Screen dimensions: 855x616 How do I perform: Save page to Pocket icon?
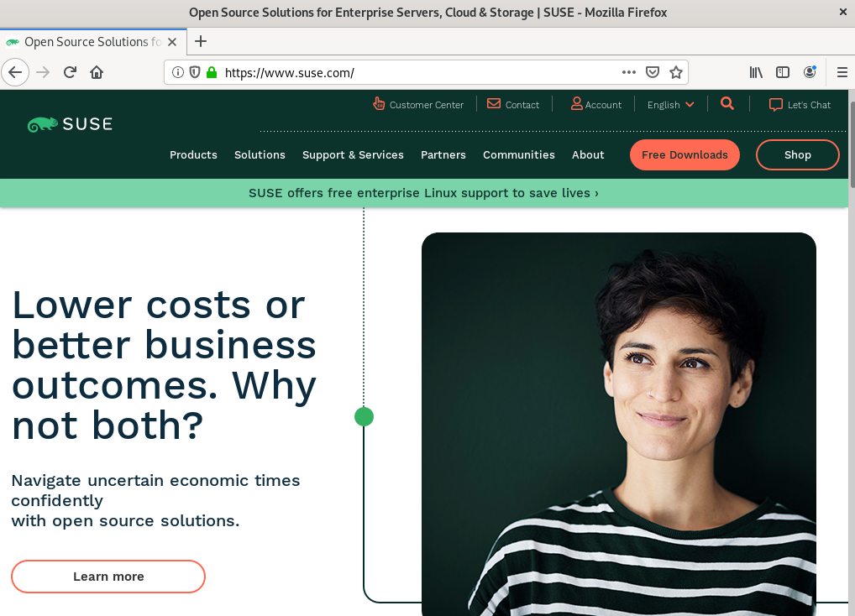pos(652,72)
